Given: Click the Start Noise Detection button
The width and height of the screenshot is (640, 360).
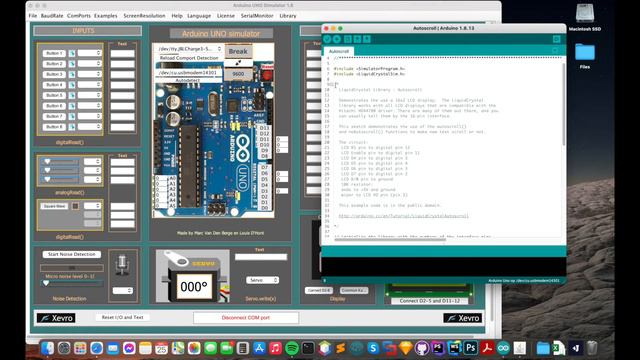Looking at the screenshot, I should pos(71,254).
